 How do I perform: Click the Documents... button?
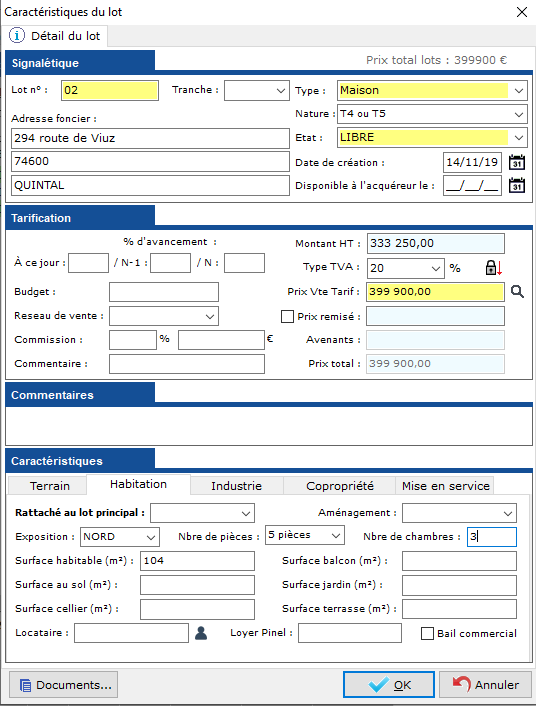(x=64, y=685)
